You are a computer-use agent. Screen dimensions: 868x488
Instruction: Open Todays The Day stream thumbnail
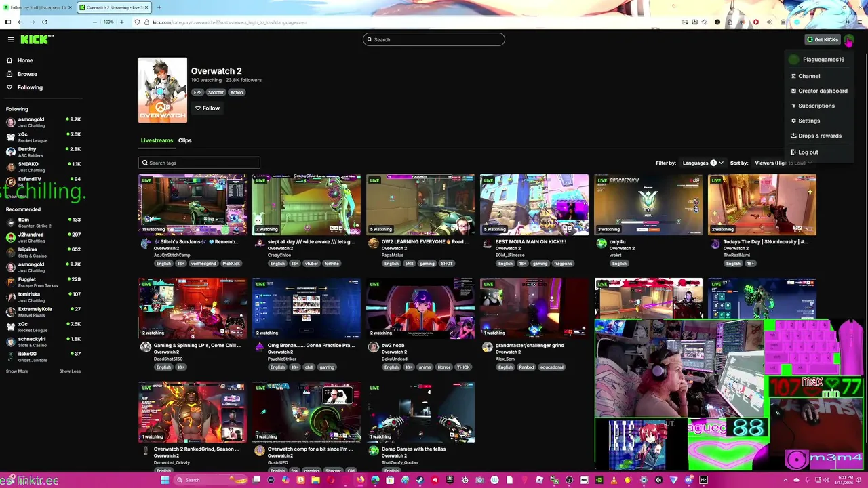click(x=762, y=205)
